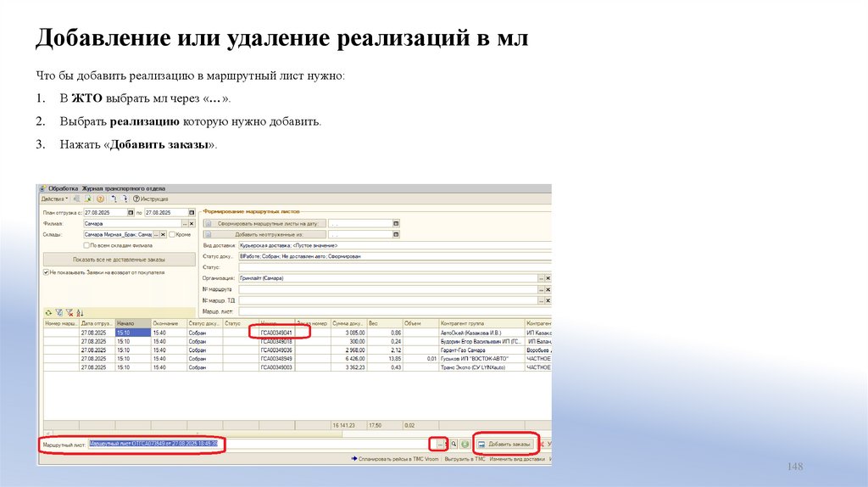Click the Гарант-Газ Самара cell
The image size is (868, 487).
click(x=481, y=350)
